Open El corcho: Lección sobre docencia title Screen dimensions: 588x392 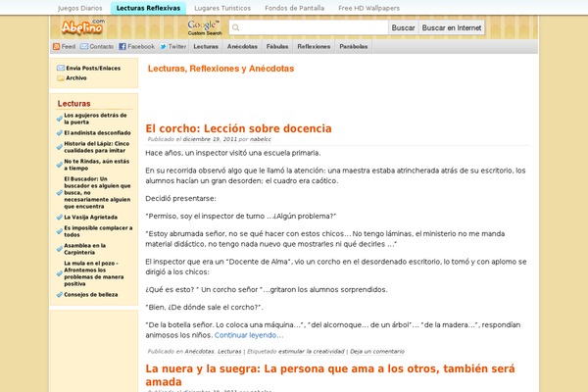click(238, 128)
